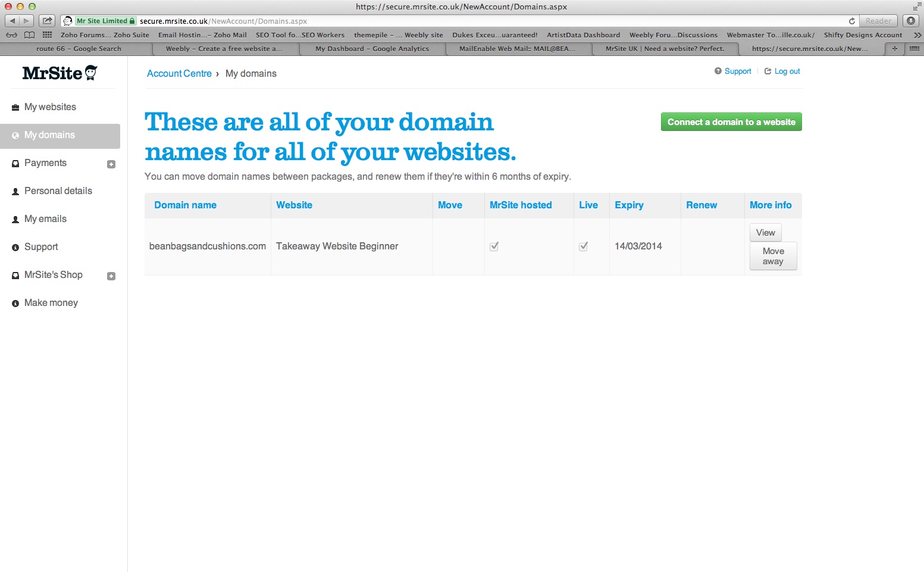Screen dimensions: 924x572
Task: Expand MrSite's Shop submenu plus button
Action: coord(111,276)
